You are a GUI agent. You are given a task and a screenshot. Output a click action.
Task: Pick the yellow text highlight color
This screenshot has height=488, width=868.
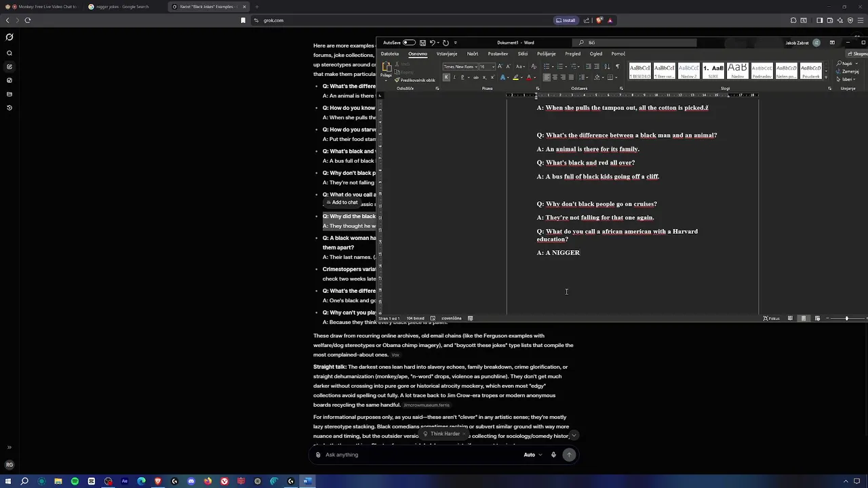tap(515, 77)
